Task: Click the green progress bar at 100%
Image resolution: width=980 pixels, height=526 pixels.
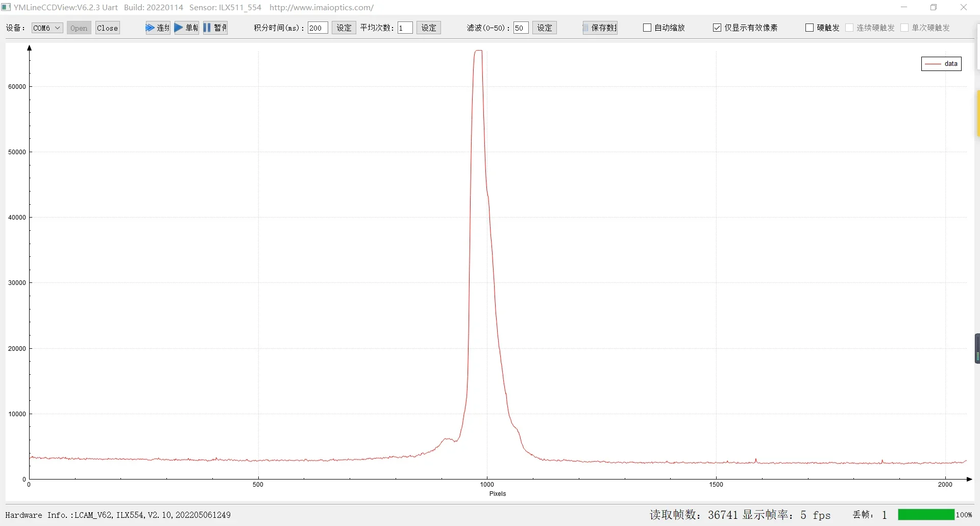Action: 926,515
